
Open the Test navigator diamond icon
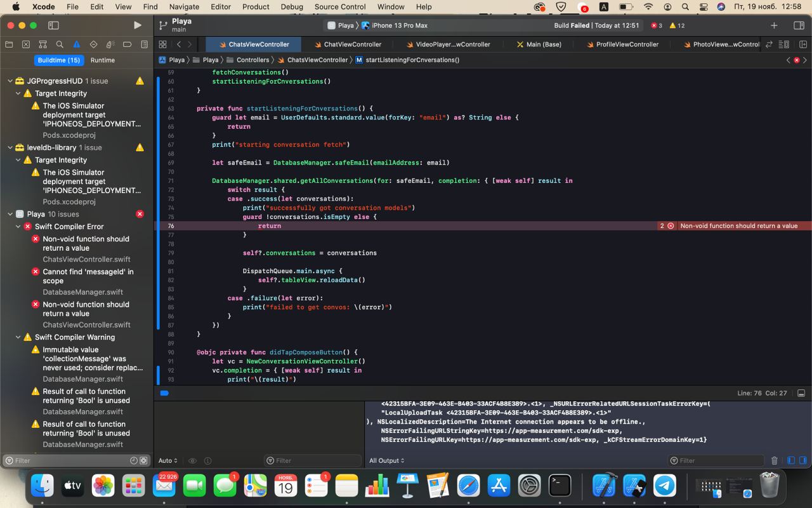point(93,44)
